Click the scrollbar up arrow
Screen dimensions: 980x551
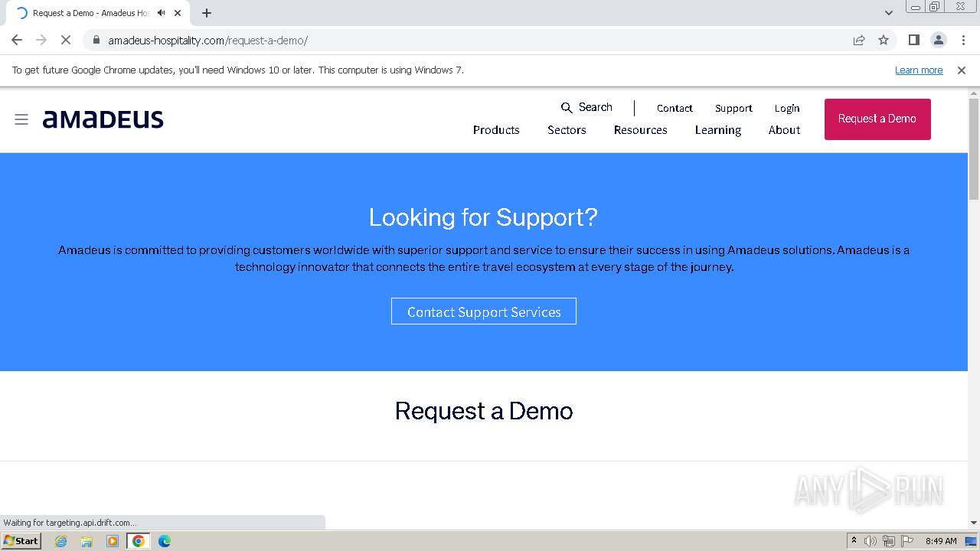click(x=974, y=93)
